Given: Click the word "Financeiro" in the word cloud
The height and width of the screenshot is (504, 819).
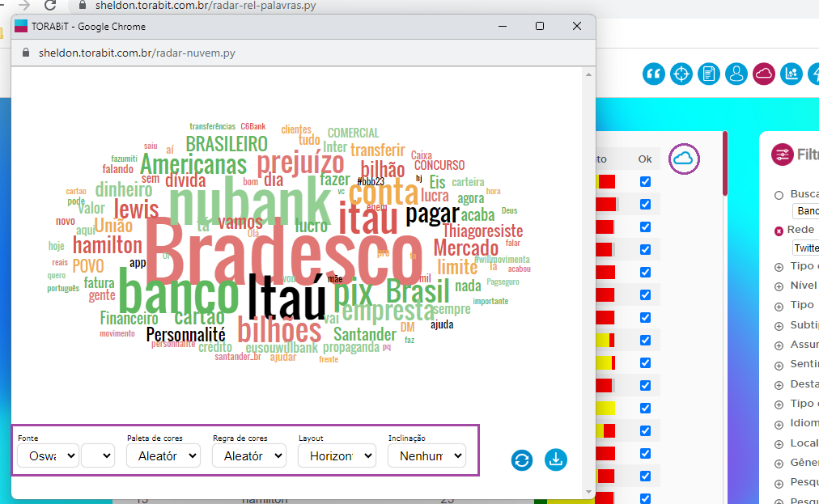Looking at the screenshot, I should click(x=129, y=318).
